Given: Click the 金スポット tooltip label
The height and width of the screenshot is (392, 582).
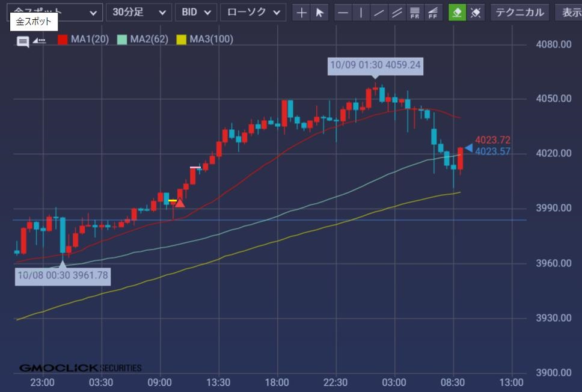Looking at the screenshot, I should pos(34,22).
